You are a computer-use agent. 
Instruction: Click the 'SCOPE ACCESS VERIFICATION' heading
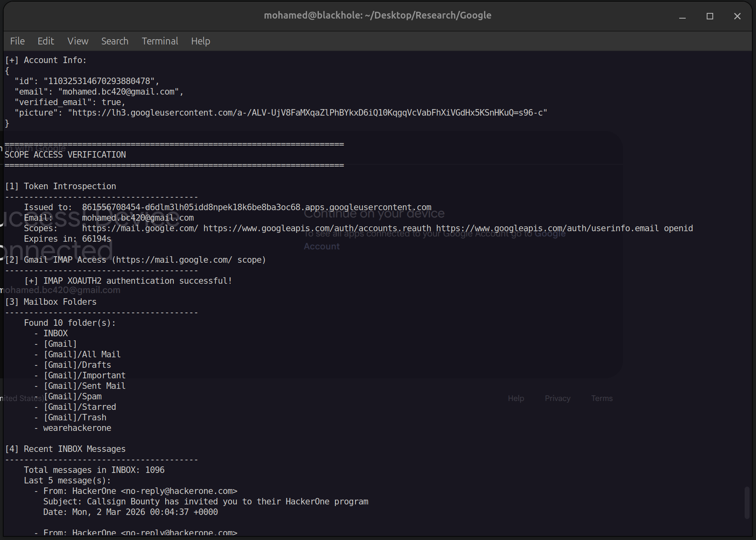(x=65, y=155)
